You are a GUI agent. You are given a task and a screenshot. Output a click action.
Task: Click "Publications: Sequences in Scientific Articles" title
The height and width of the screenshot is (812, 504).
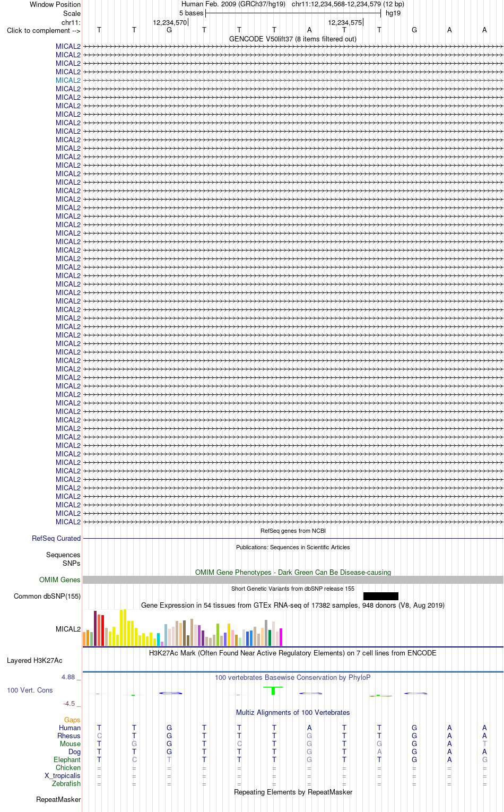(x=293, y=547)
